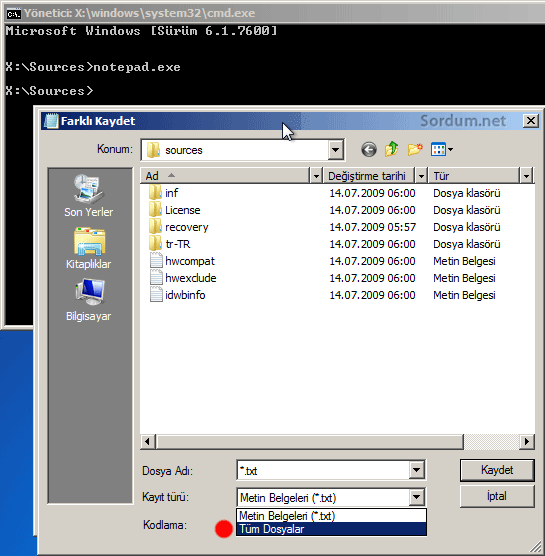Screen dimensions: 545x556
Task: Select the date of the recovery folder
Action: [372, 227]
